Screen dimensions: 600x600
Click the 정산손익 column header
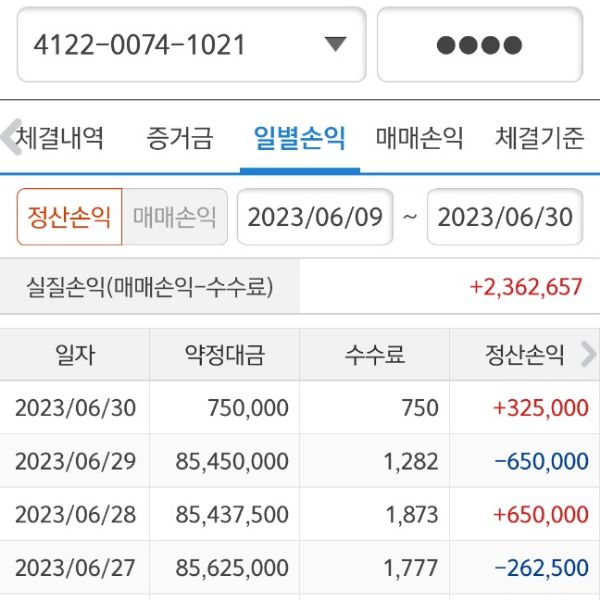(x=525, y=354)
